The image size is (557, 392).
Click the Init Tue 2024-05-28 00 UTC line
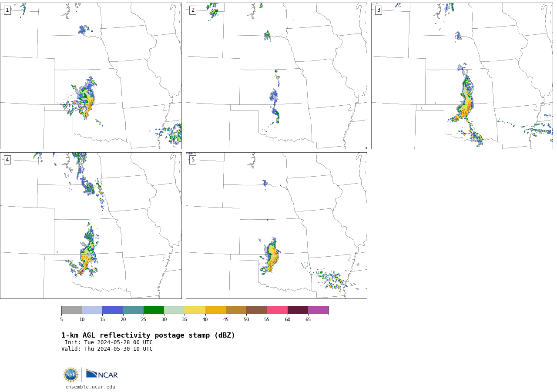(x=109, y=342)
